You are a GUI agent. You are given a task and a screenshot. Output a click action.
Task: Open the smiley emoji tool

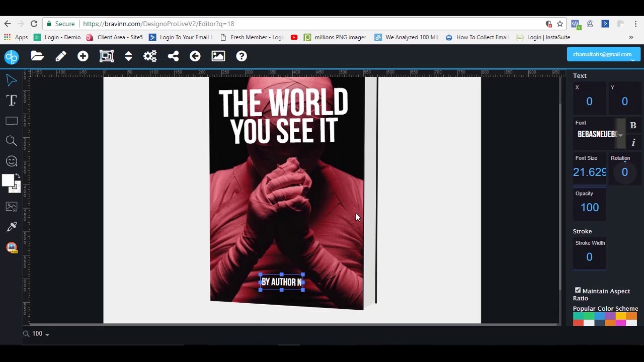[12, 161]
